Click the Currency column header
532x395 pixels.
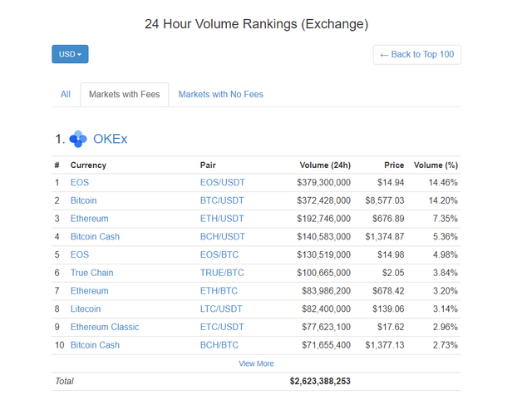click(88, 165)
